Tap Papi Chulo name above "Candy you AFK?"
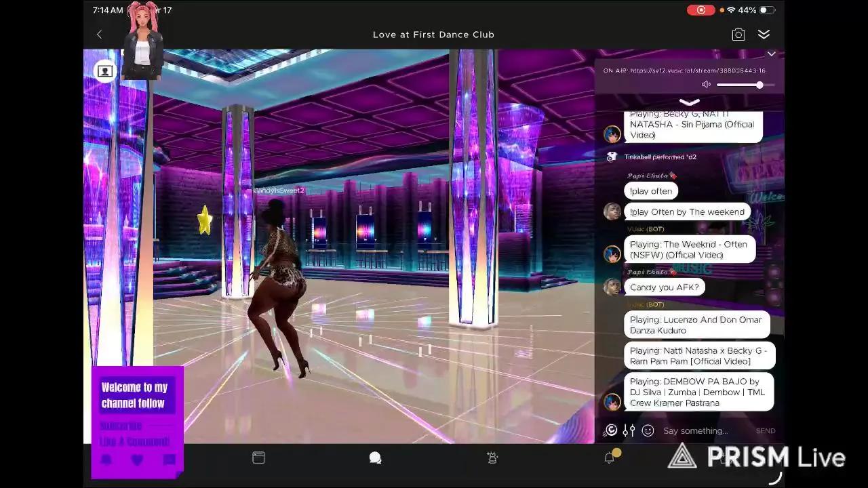This screenshot has height=488, width=868. tap(652, 272)
